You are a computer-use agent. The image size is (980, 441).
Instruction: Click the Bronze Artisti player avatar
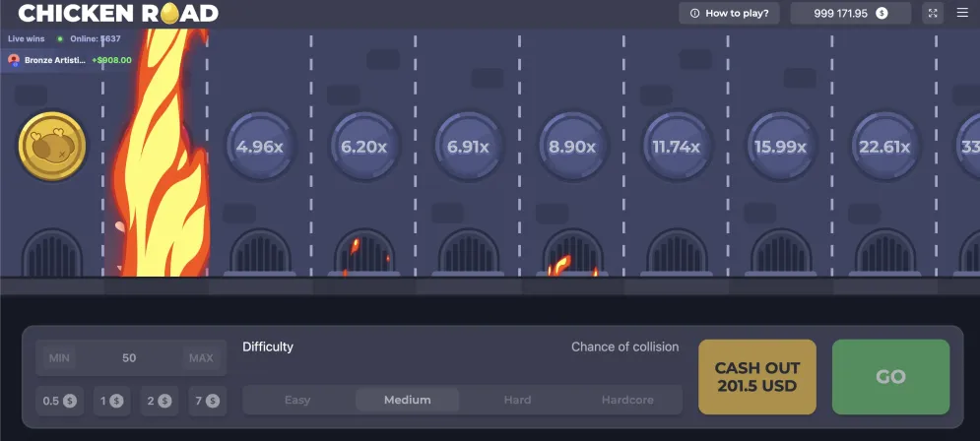click(13, 60)
